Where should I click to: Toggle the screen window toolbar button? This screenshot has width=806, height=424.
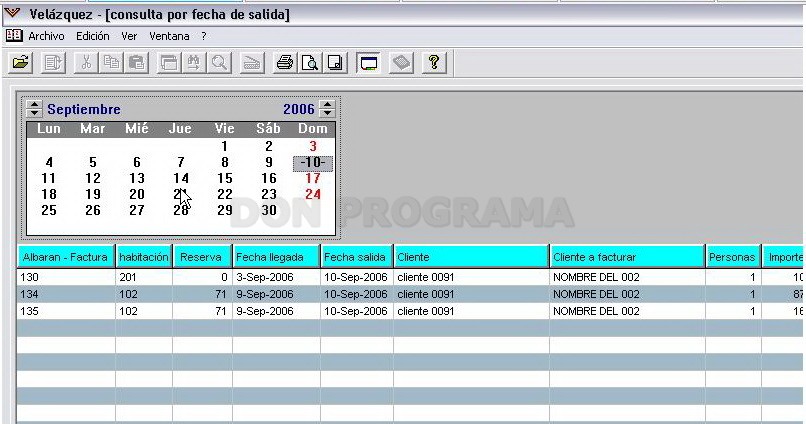(x=369, y=63)
